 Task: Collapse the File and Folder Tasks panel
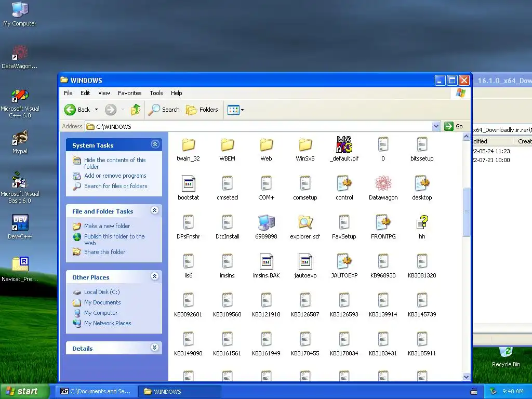click(x=155, y=210)
